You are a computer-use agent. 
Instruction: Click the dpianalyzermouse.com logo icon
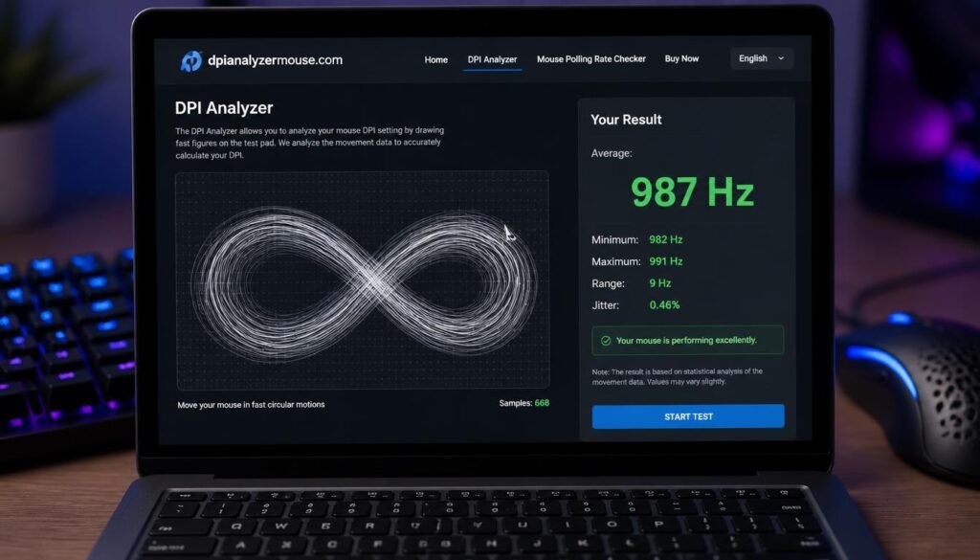191,60
